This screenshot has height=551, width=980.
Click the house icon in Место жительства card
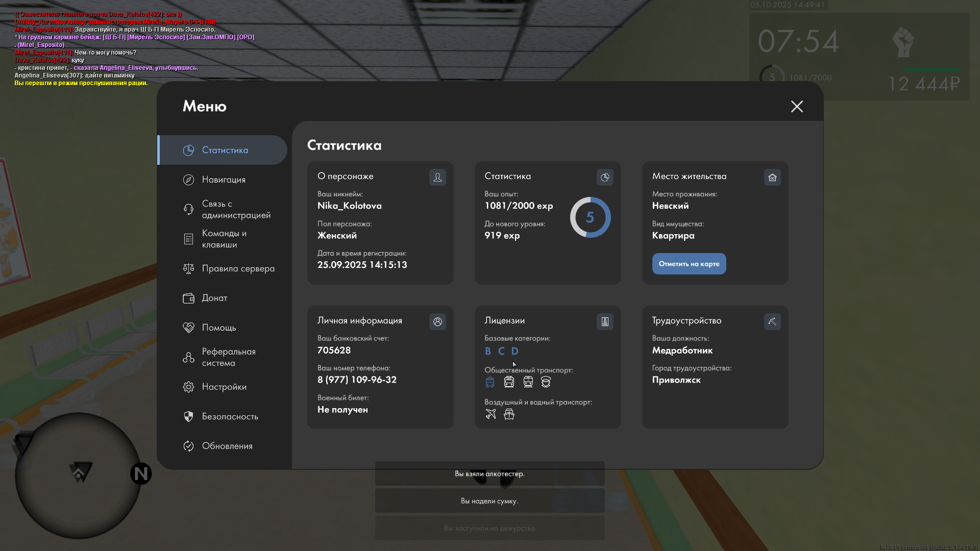coord(772,177)
